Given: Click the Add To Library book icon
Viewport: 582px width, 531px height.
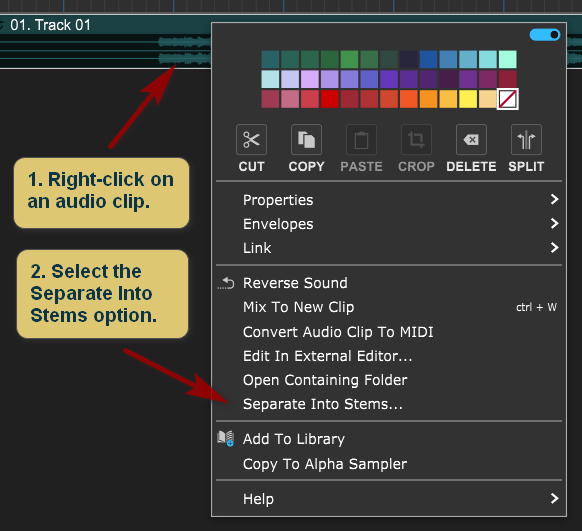Looking at the screenshot, I should tap(226, 438).
